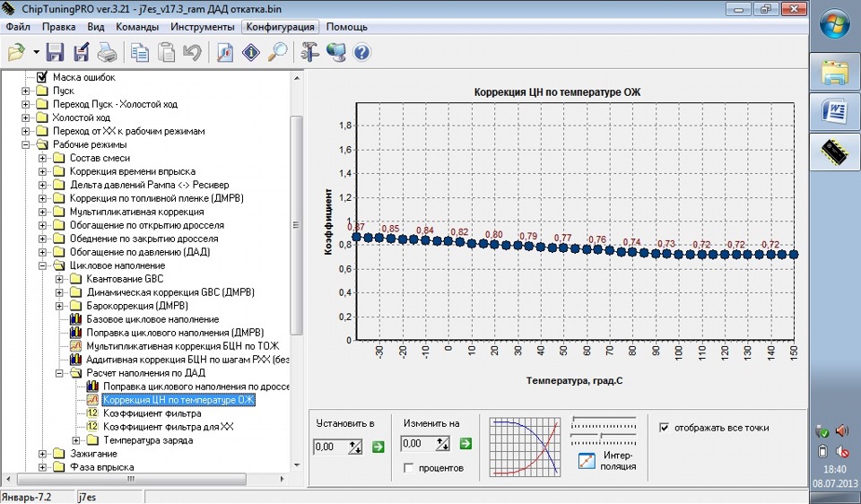The width and height of the screenshot is (861, 504).
Task: Select 'Обогащение по давлению (ДАД)' folder
Action: 140,252
